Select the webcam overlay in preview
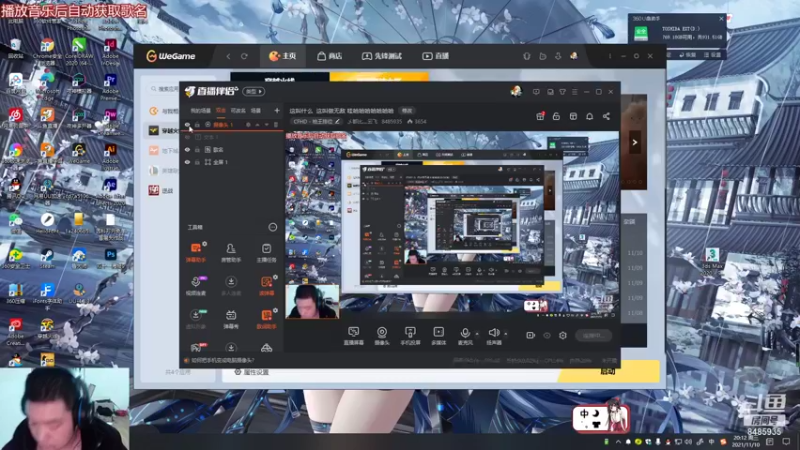Viewport: 800px width, 450px height. [312, 302]
